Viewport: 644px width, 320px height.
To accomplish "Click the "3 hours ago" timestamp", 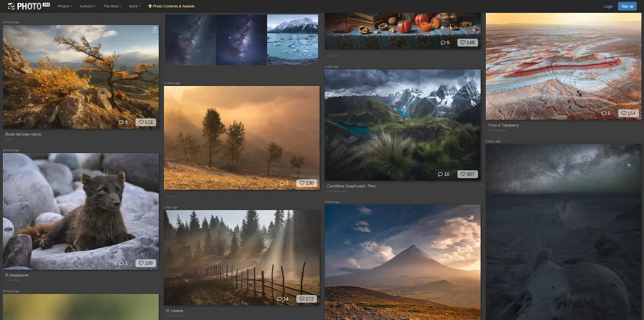I will click(332, 202).
